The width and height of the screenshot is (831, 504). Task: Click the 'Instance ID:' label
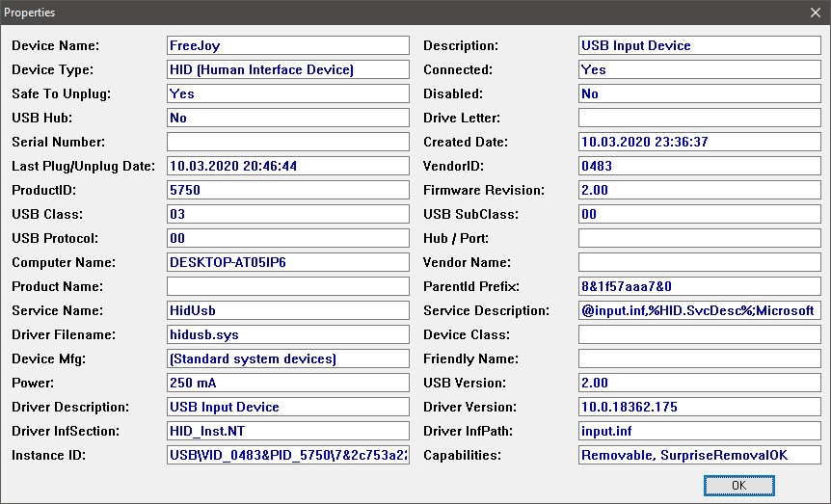[x=49, y=455]
